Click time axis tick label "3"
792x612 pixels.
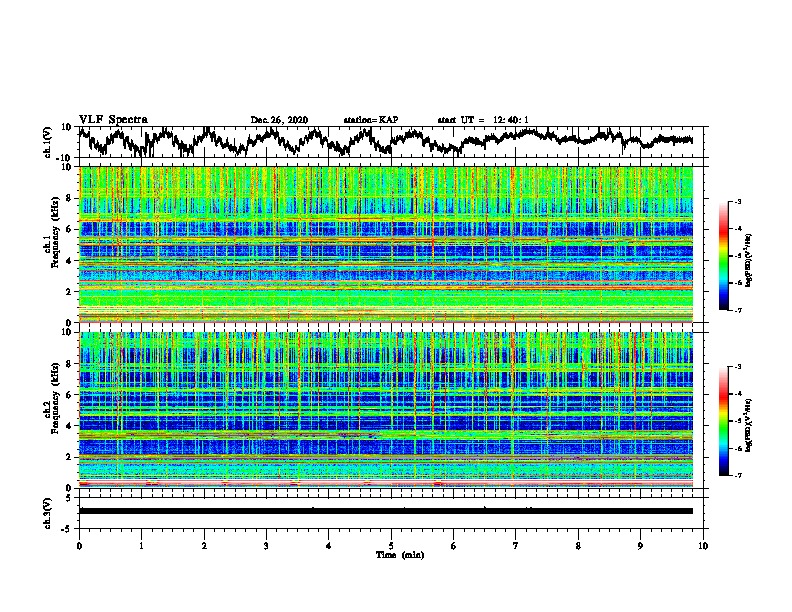[x=266, y=546]
